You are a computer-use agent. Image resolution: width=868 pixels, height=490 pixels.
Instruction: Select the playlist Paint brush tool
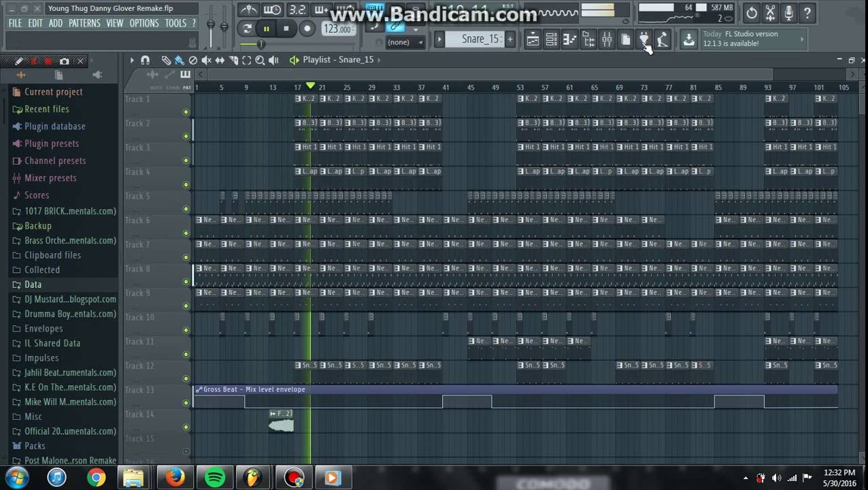pos(180,60)
